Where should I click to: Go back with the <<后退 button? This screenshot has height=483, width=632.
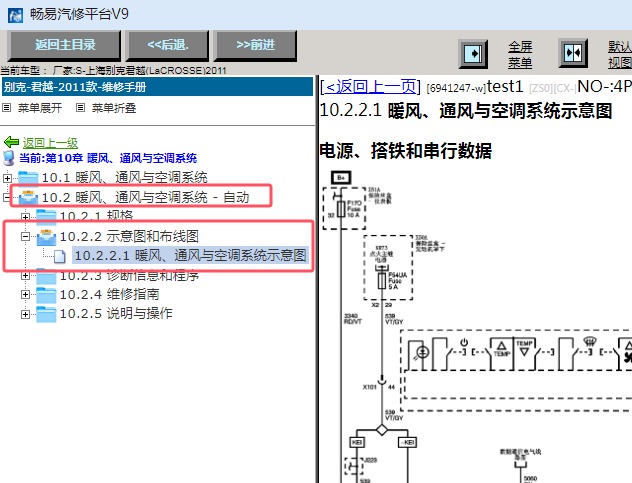(x=168, y=45)
